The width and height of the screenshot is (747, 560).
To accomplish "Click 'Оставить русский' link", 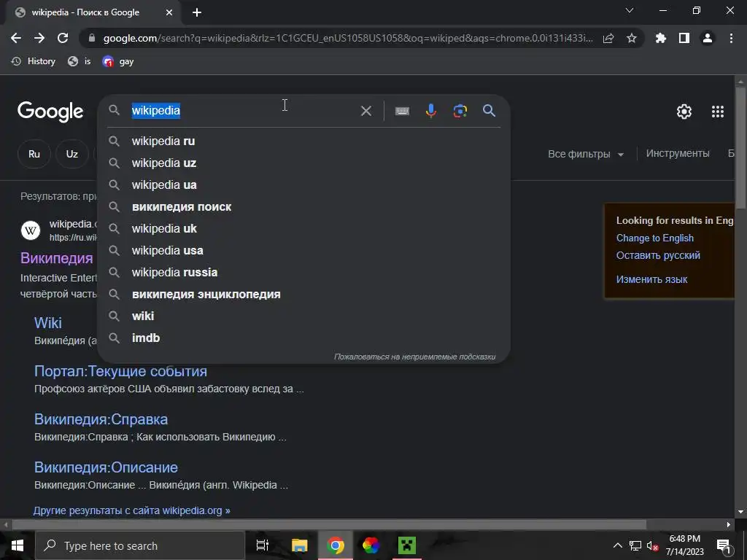I will coord(658,256).
